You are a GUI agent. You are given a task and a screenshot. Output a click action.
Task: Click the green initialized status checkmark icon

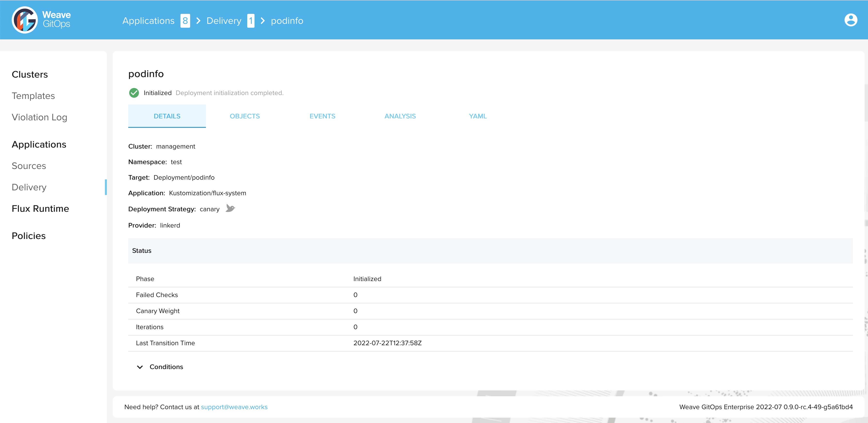click(x=135, y=93)
